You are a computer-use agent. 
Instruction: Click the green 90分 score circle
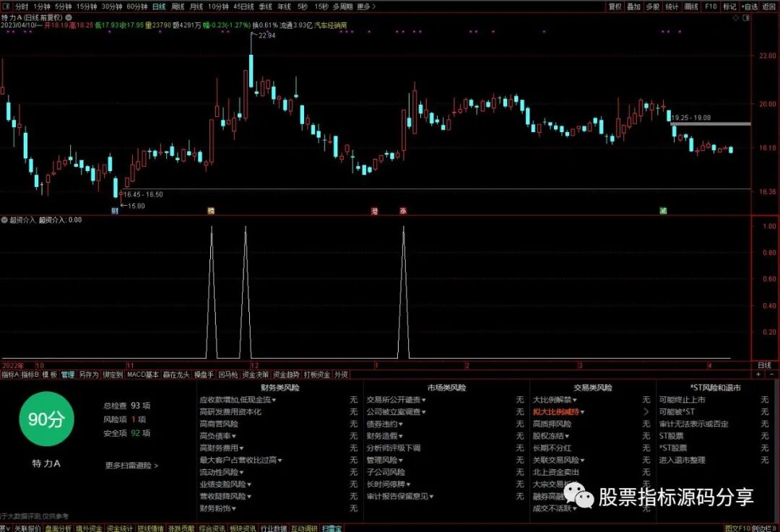point(46,419)
